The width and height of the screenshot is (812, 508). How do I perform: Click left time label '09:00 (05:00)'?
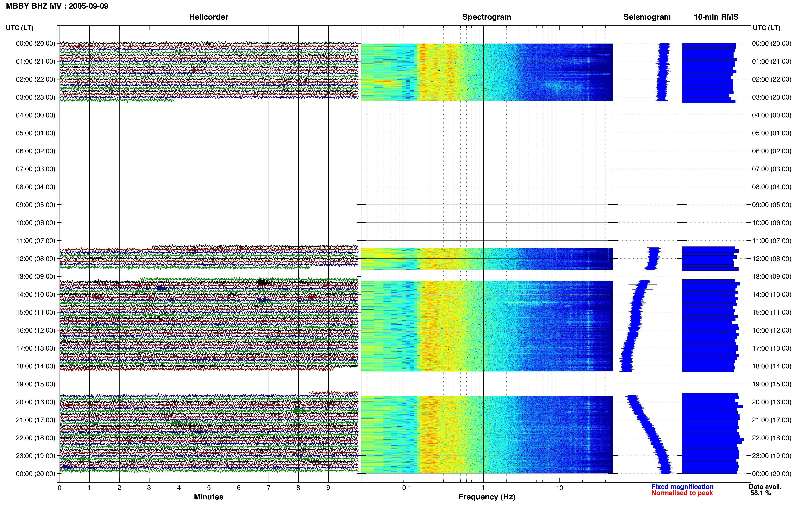coord(36,205)
